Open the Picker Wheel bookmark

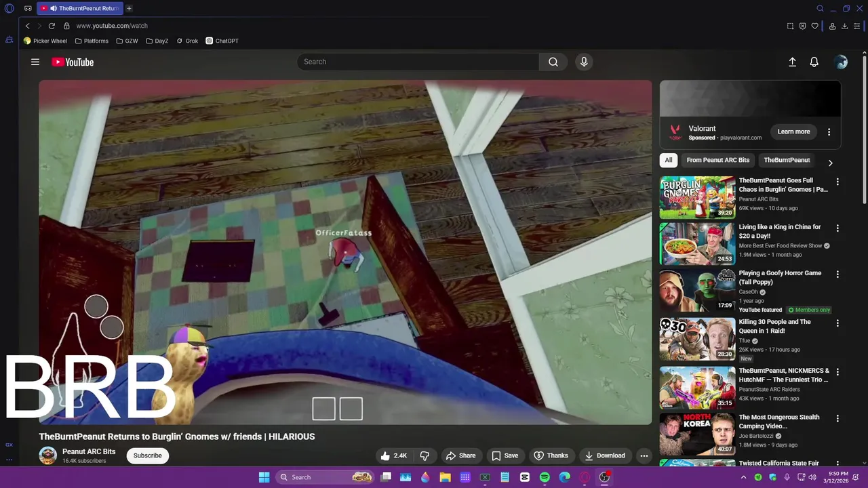pyautogui.click(x=45, y=41)
